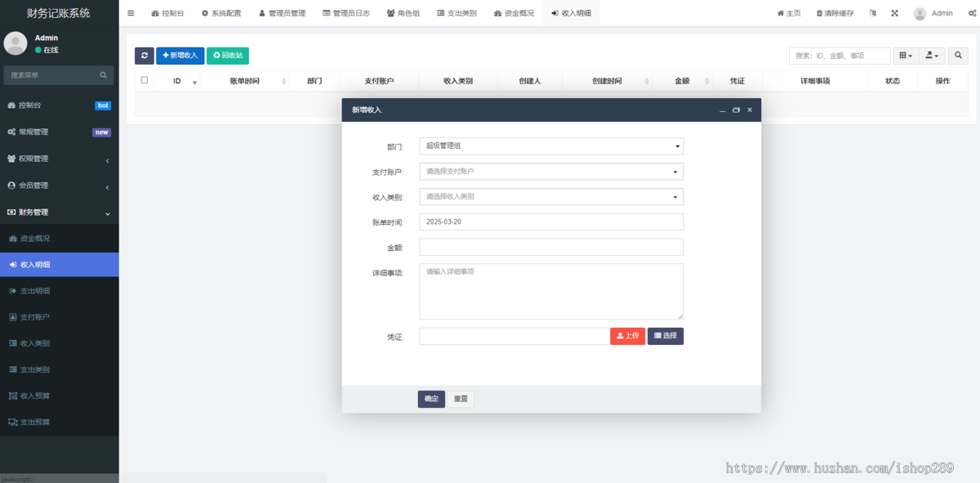Open the export data dropdown

(932, 56)
